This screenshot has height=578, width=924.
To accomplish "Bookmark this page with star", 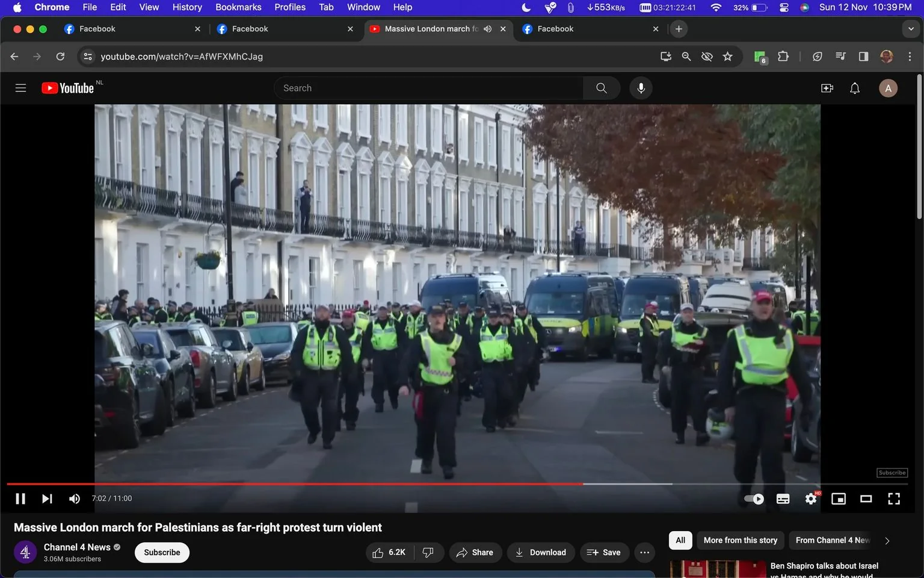I will 728,56.
